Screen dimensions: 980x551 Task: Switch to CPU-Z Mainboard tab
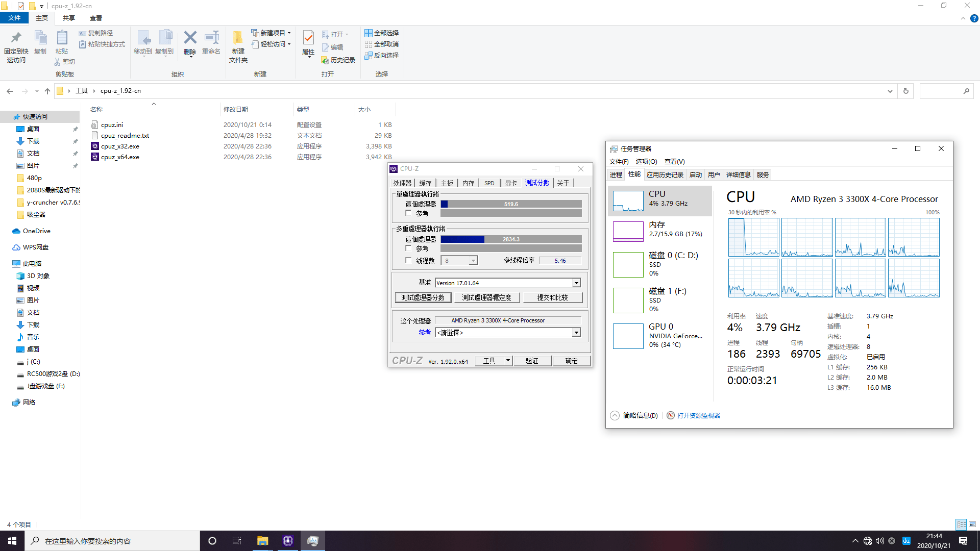(x=447, y=183)
